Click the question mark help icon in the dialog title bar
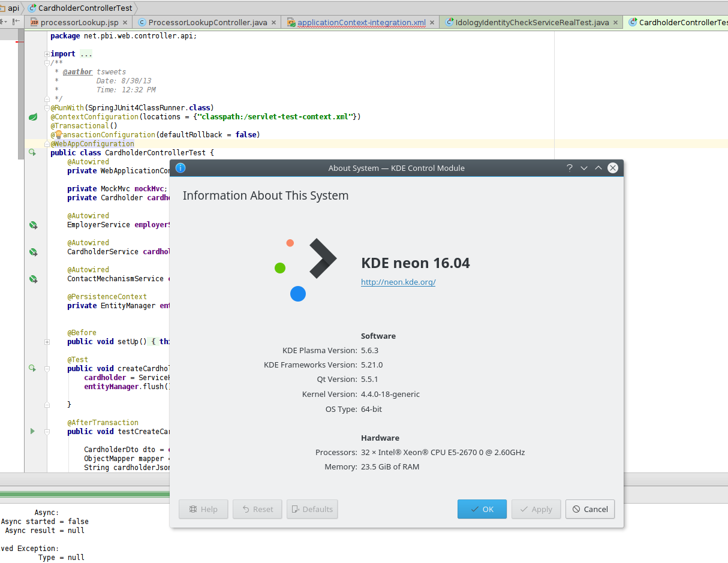This screenshot has width=728, height=563. (570, 168)
